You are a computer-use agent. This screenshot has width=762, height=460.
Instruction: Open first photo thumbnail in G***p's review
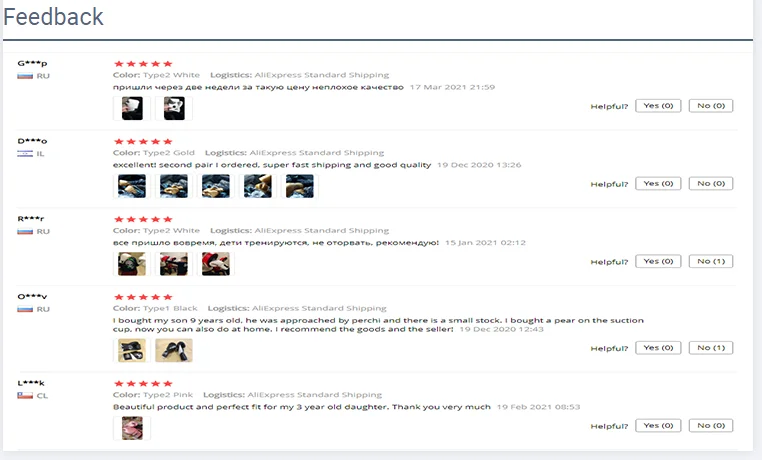[x=132, y=108]
